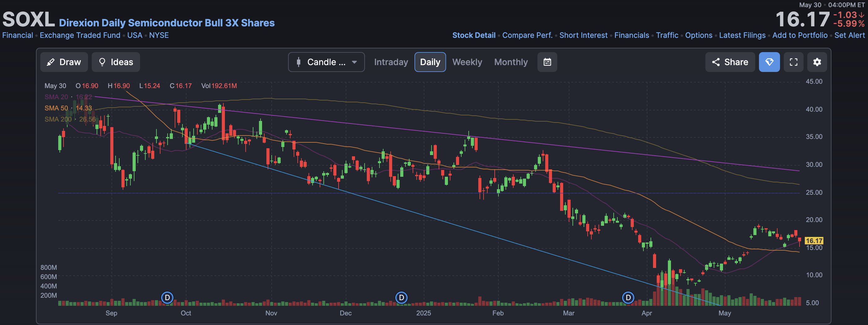Click the 16.17 current price tag on axis

pyautogui.click(x=814, y=241)
